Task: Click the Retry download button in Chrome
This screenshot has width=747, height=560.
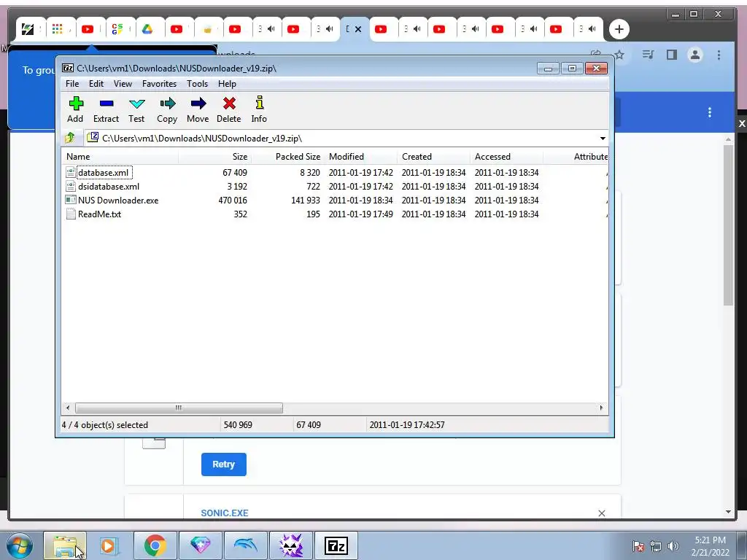Action: point(223,464)
